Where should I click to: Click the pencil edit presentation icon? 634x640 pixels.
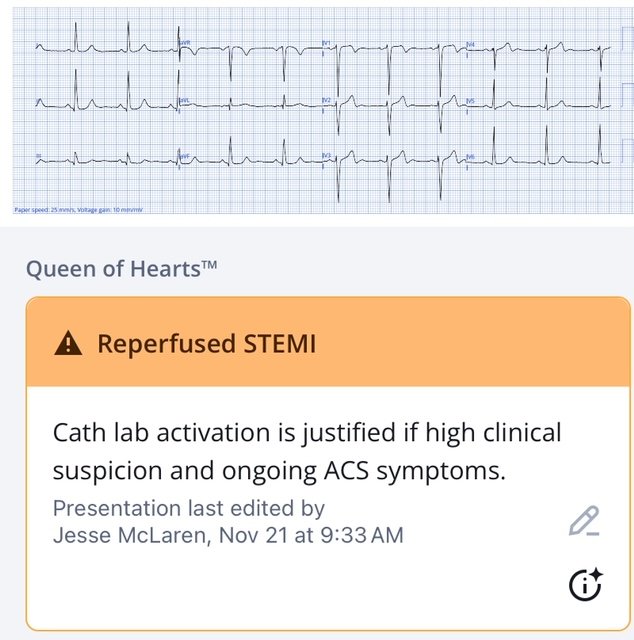pyautogui.click(x=584, y=521)
